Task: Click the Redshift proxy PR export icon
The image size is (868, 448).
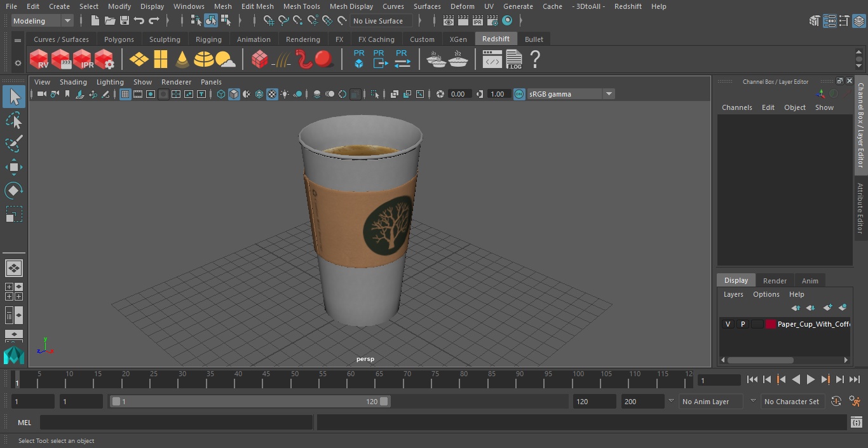Action: (379, 59)
